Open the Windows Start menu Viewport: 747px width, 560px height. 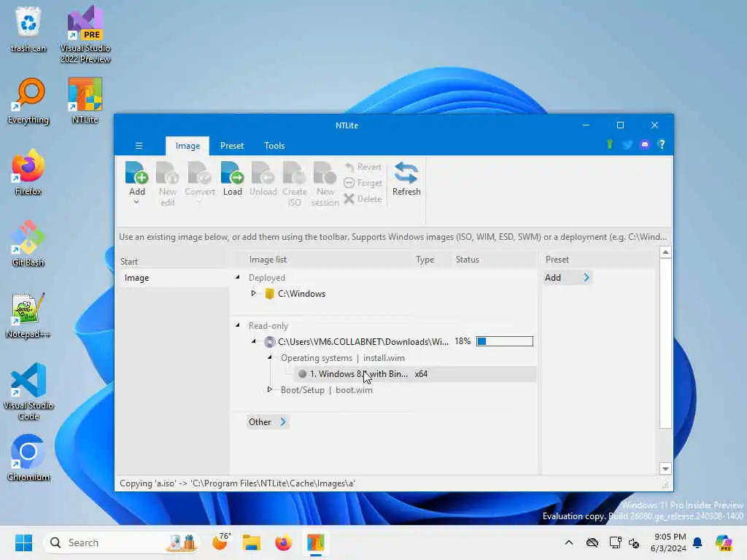[23, 542]
